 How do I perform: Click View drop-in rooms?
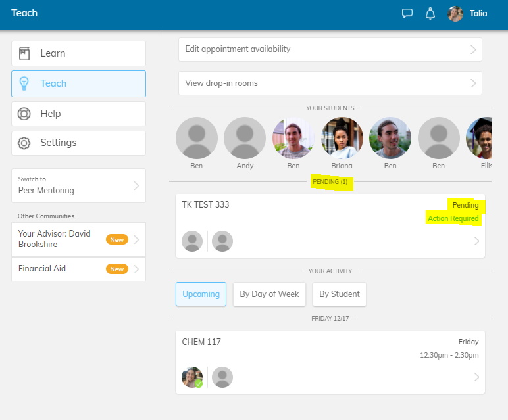click(x=330, y=83)
